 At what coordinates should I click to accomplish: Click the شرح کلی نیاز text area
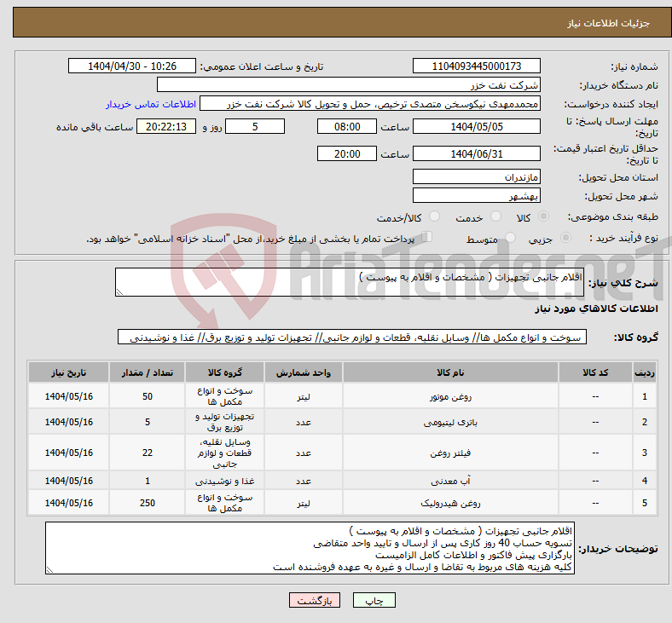click(350, 282)
